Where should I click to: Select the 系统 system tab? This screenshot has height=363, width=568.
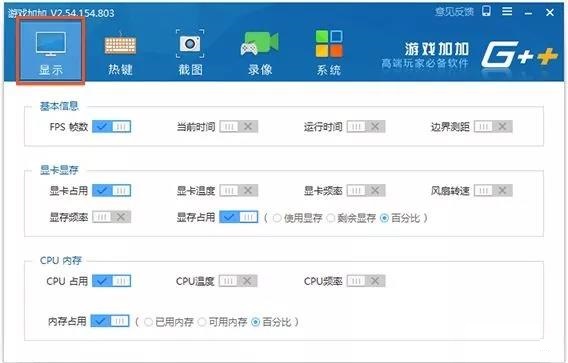329,53
